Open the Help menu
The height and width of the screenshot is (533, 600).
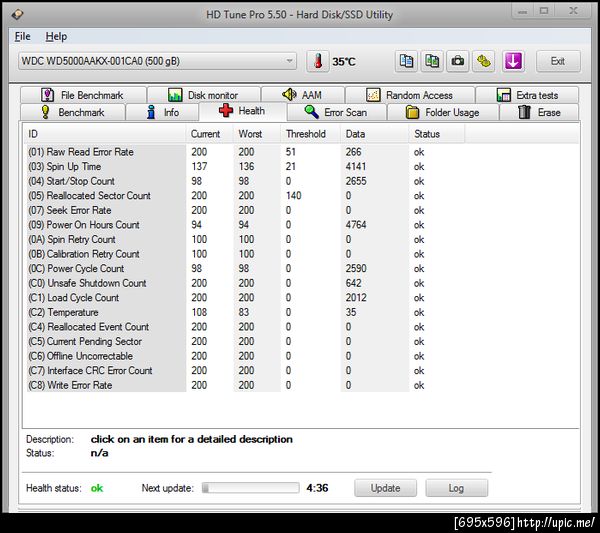pos(56,36)
